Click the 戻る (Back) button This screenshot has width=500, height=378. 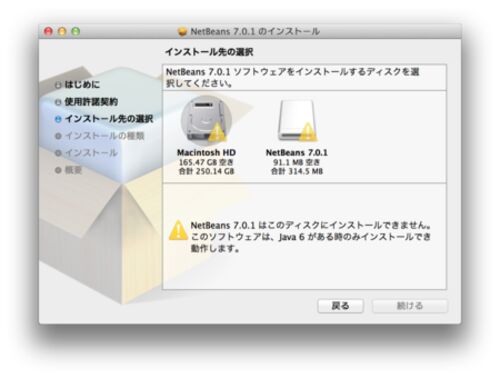click(x=340, y=306)
